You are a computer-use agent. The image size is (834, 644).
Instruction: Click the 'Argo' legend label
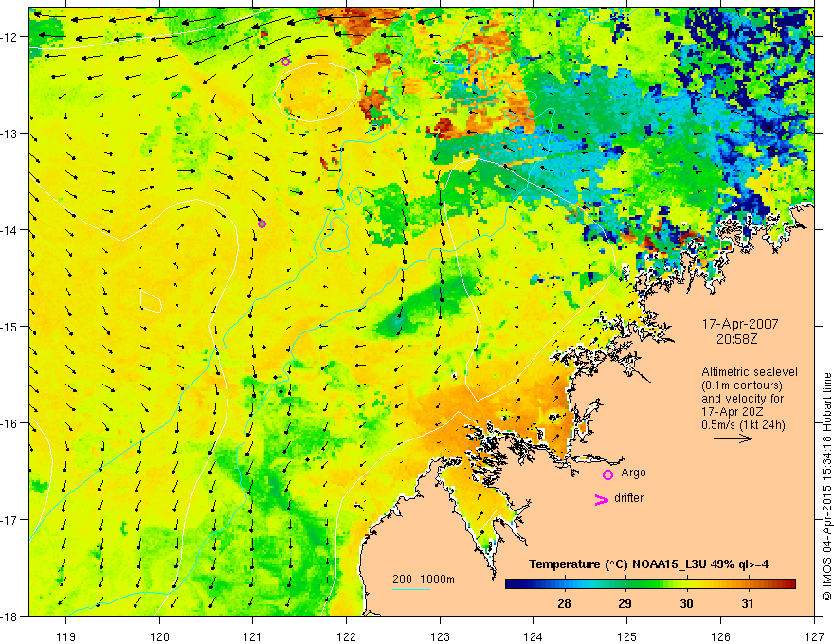coord(633,473)
